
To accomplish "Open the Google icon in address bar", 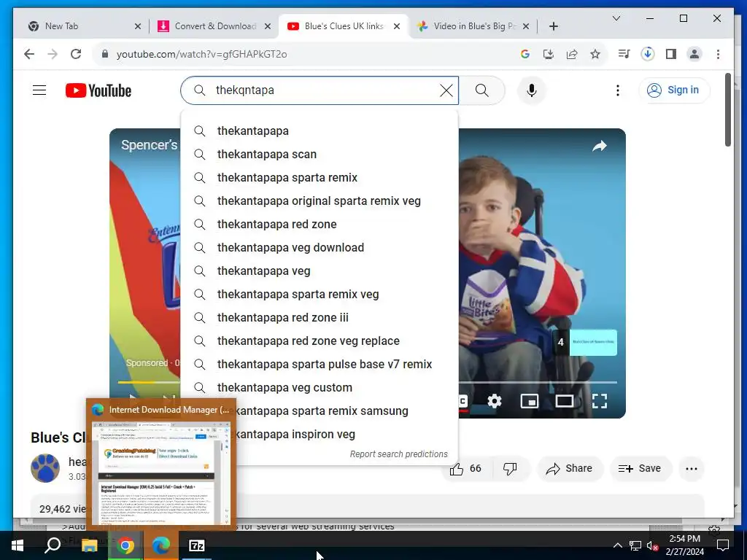I will (x=525, y=54).
